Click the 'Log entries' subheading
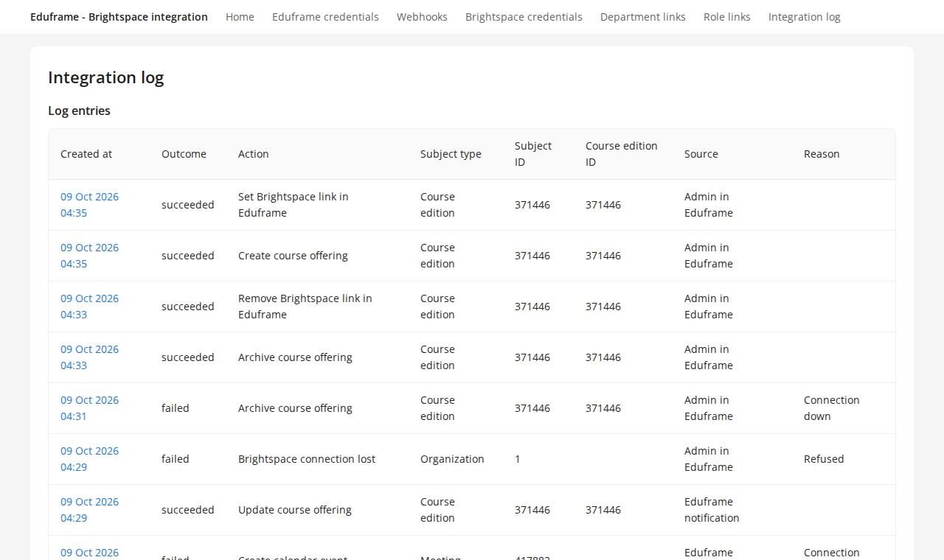 tap(79, 111)
